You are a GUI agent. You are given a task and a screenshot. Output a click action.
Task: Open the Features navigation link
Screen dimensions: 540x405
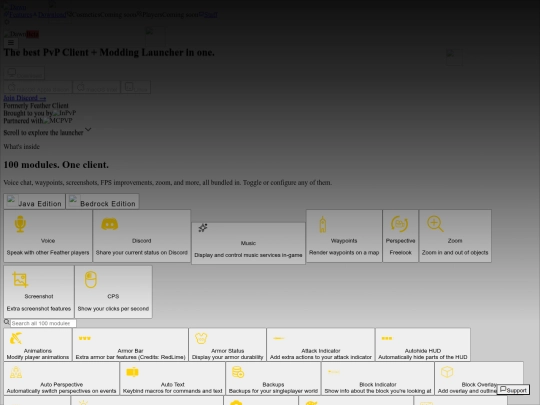tap(20, 14)
